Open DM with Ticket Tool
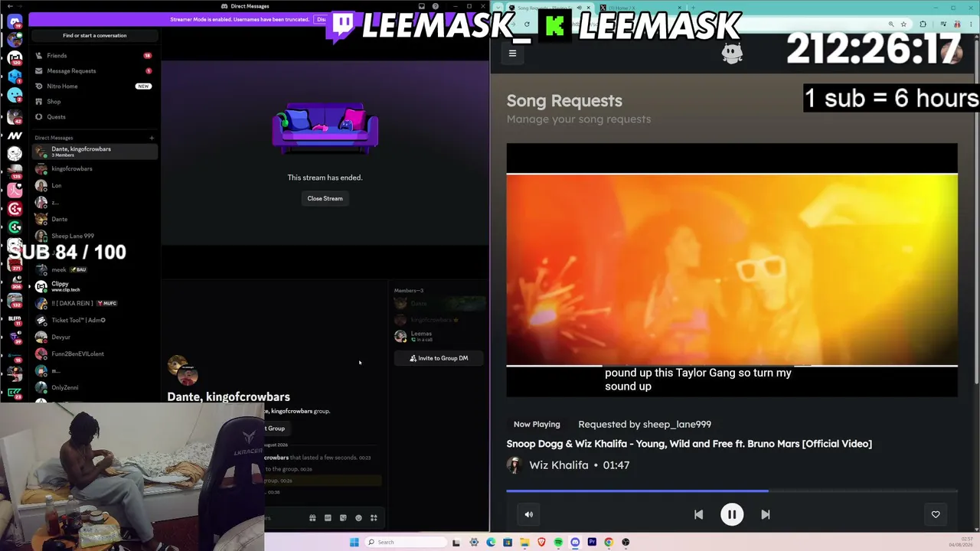The height and width of the screenshot is (551, 980). click(95, 320)
